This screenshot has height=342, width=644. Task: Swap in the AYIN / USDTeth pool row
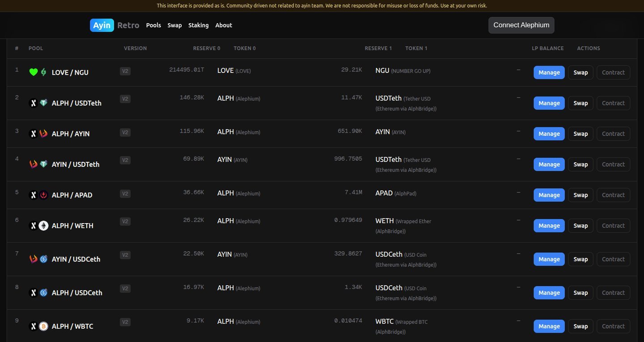click(x=581, y=164)
